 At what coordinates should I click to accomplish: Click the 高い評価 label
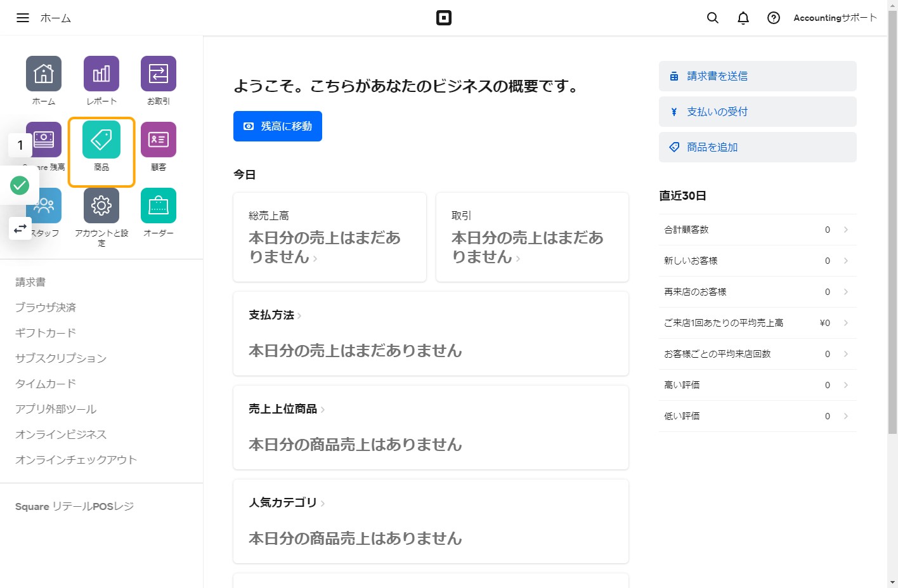(x=682, y=385)
